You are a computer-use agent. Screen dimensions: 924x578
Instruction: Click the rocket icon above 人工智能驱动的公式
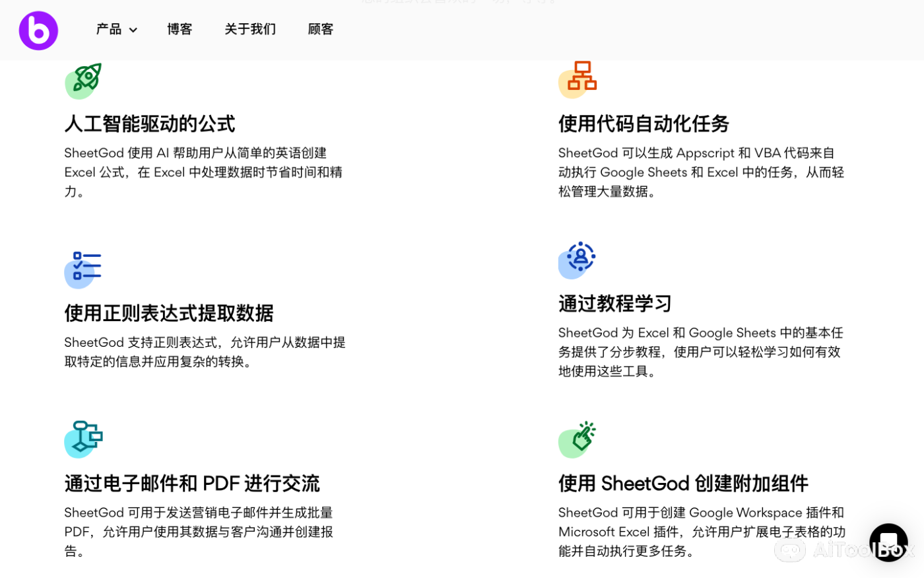point(82,81)
